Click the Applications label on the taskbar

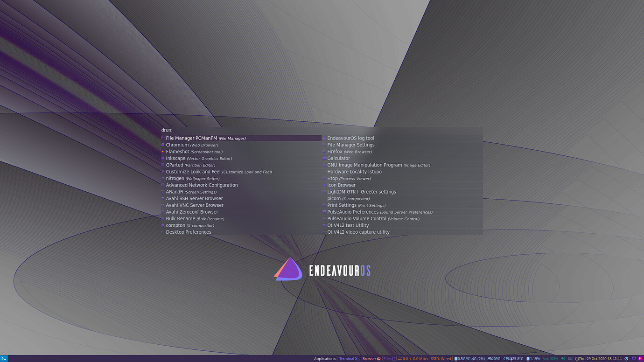(325, 359)
